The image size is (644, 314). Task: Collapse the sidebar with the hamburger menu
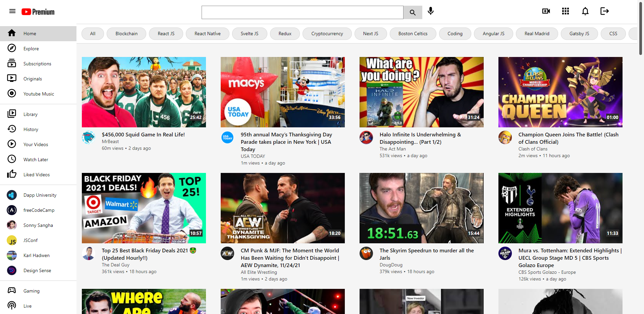(x=12, y=11)
